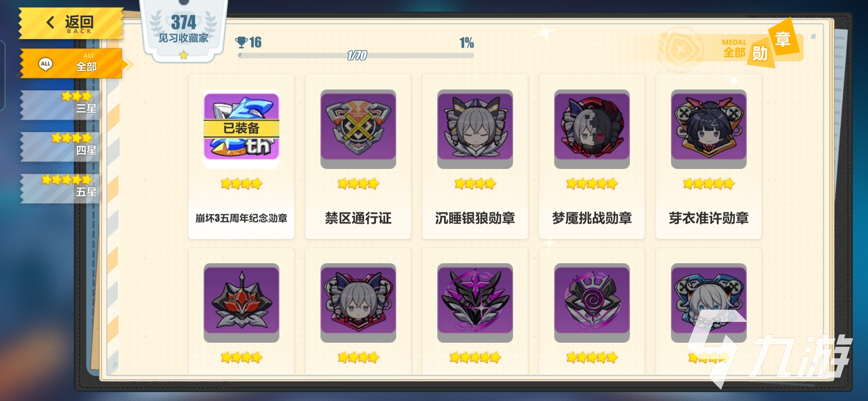Click the 1/70 collection progress bar
The height and width of the screenshot is (401, 868).
[356, 55]
